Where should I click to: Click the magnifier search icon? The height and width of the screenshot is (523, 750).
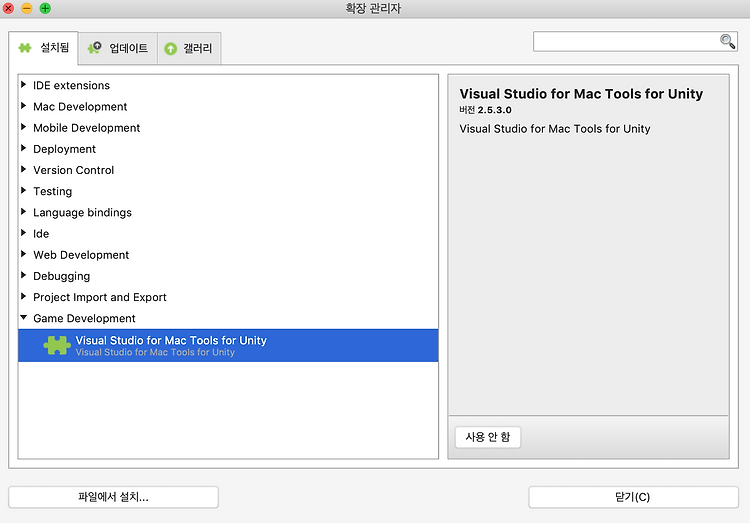click(728, 42)
